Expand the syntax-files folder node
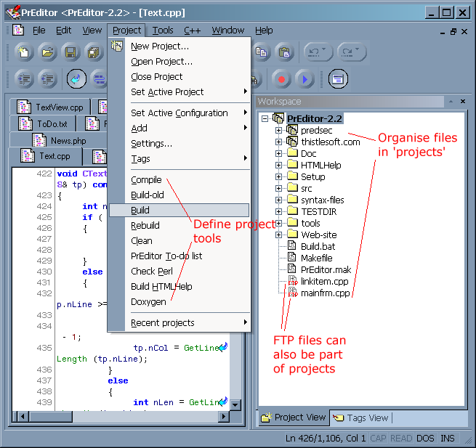Screen dimensions: 476x448 278,200
